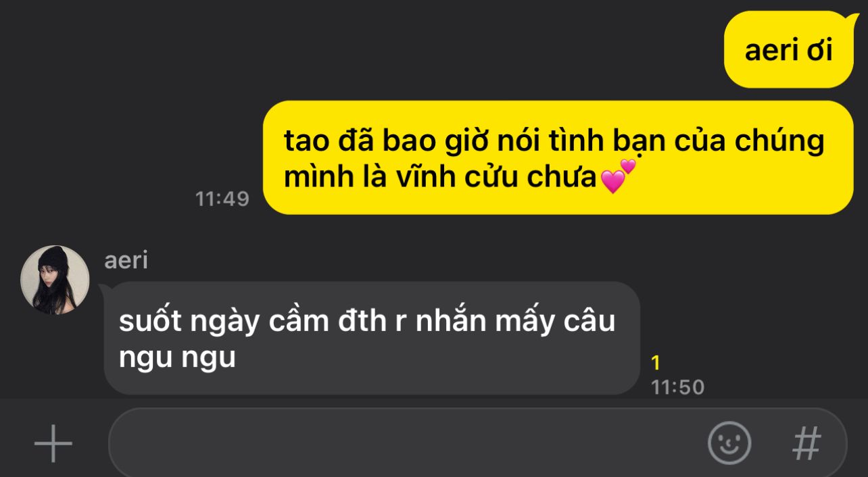Click the "ngu ngu" text line
The image size is (868, 477).
tap(177, 358)
